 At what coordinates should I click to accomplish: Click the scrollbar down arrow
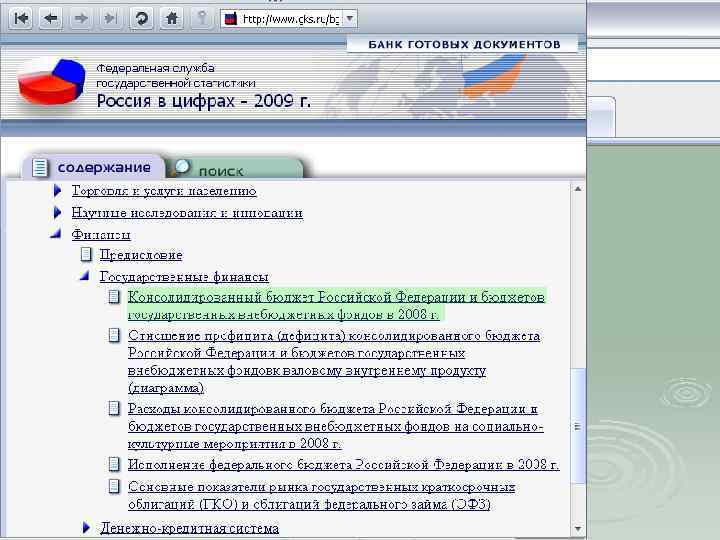pyautogui.click(x=578, y=529)
